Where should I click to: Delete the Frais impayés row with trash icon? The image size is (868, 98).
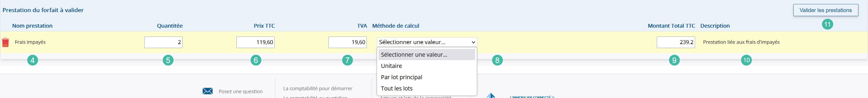coord(5,42)
